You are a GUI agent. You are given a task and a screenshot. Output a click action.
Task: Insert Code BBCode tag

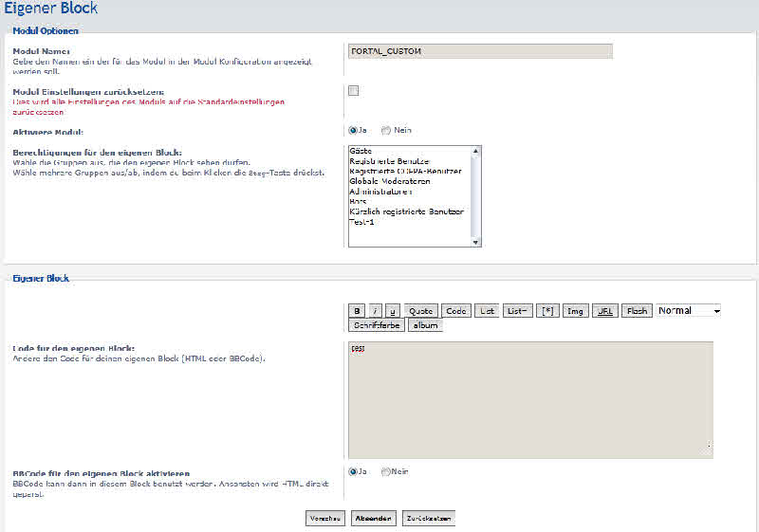(456, 311)
